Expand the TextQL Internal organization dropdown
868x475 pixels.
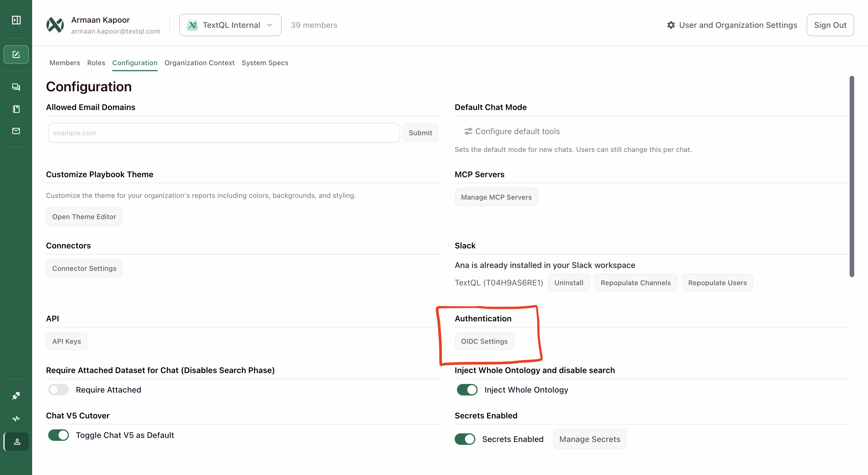(x=230, y=25)
